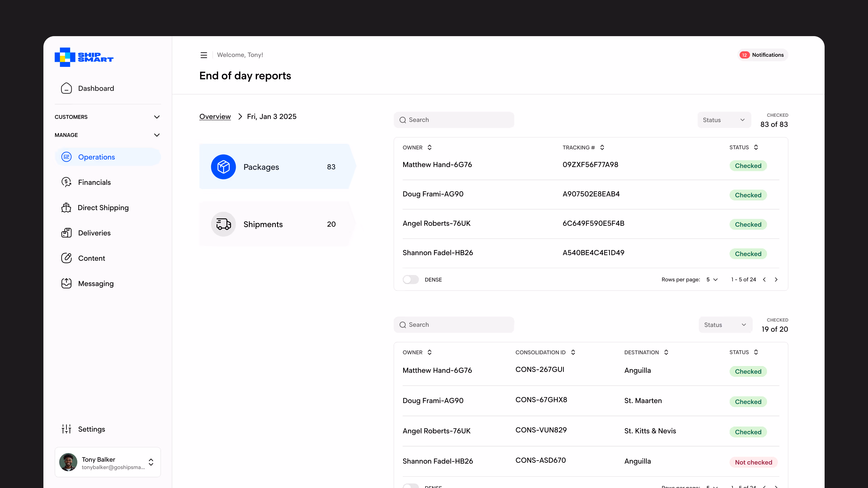This screenshot has width=868, height=488.
Task: Go to next page of packages table
Action: (x=776, y=279)
